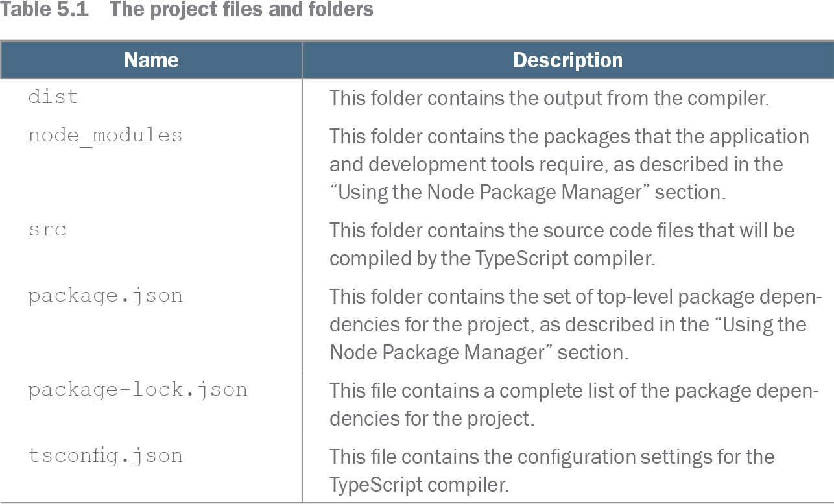Click description of dist compiler output
The height and width of the screenshot is (504, 834).
pos(549,98)
